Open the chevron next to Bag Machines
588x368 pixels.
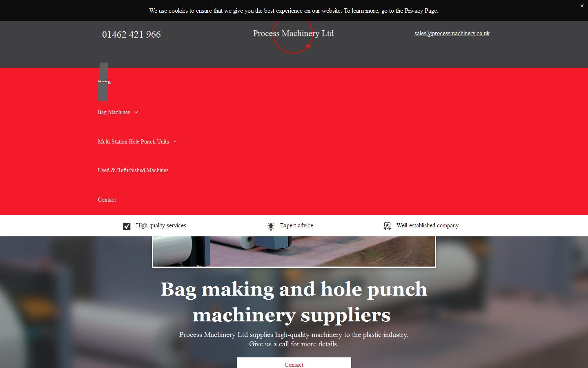tap(136, 112)
